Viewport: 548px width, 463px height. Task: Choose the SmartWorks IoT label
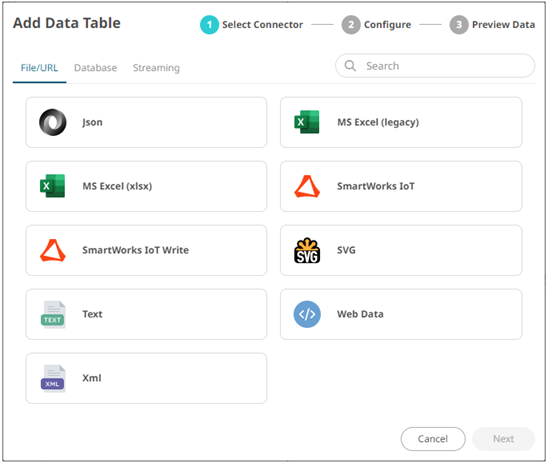[376, 186]
